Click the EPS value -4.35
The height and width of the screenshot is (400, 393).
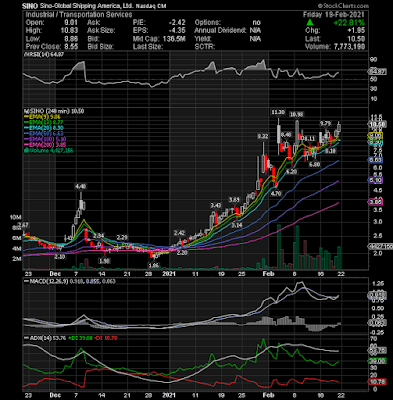[177, 31]
